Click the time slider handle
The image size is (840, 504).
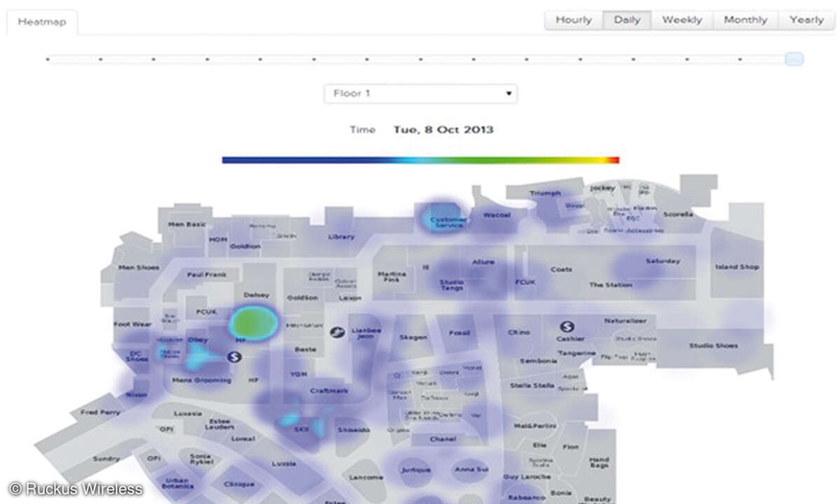(794, 59)
